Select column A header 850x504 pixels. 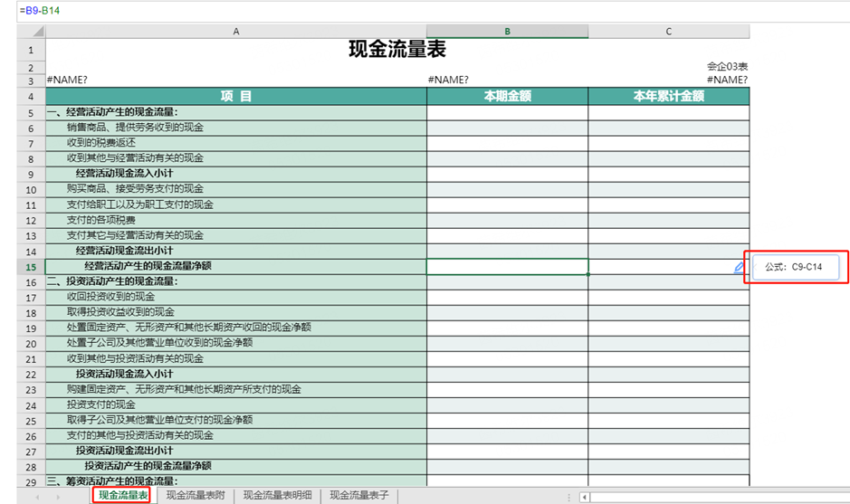[236, 32]
